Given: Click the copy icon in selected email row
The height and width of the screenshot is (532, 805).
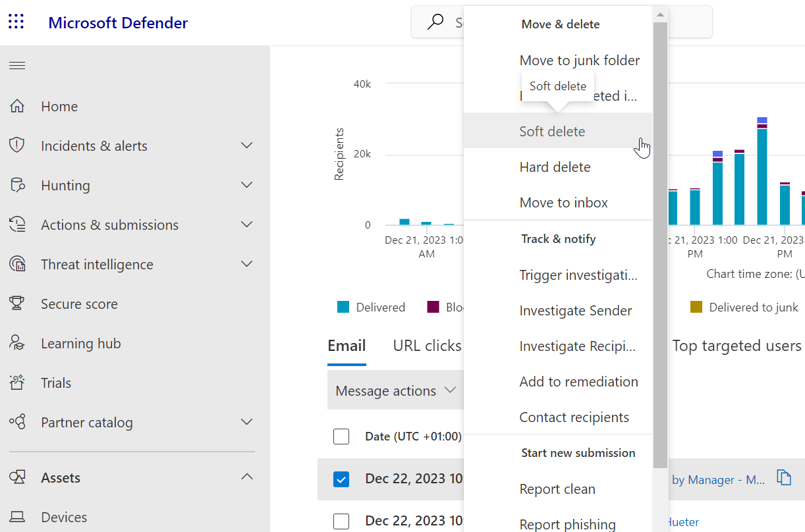Looking at the screenshot, I should [x=783, y=477].
